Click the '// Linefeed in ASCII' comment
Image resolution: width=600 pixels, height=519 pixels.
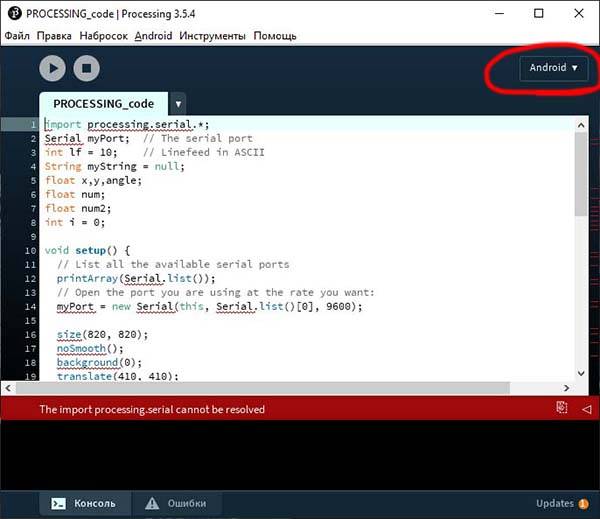tap(204, 152)
